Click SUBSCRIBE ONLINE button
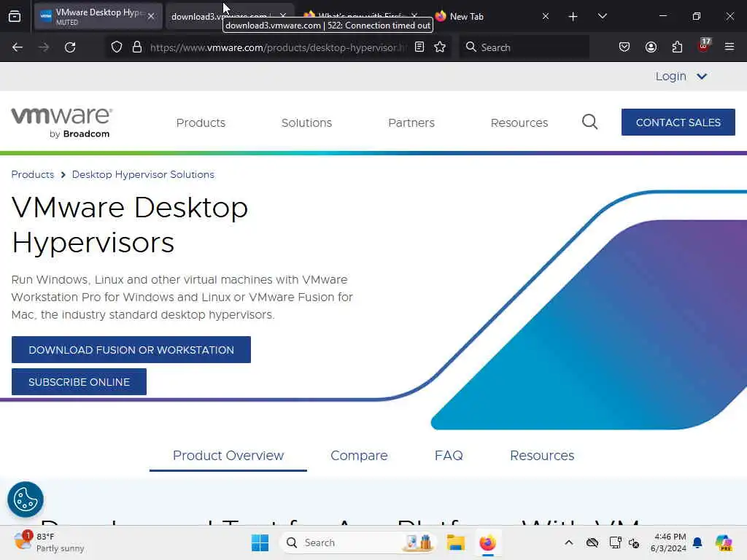This screenshot has height=560, width=747. click(79, 381)
